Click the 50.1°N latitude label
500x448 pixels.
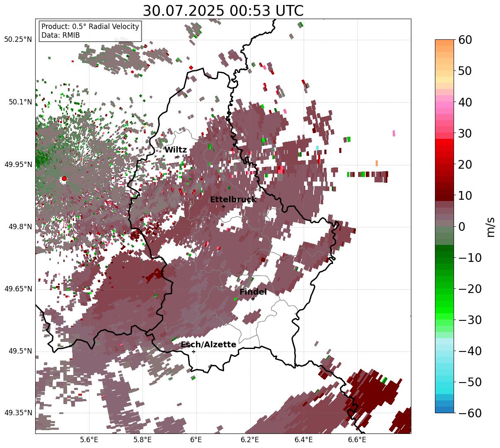[x=20, y=102]
